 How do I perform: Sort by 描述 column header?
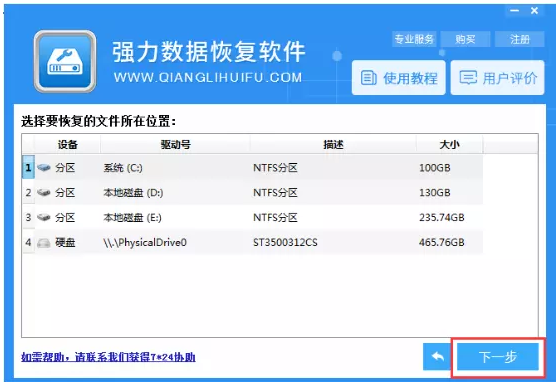[333, 144]
